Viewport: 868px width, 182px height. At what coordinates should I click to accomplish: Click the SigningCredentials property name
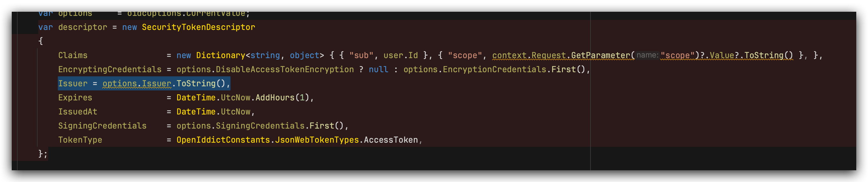102,126
